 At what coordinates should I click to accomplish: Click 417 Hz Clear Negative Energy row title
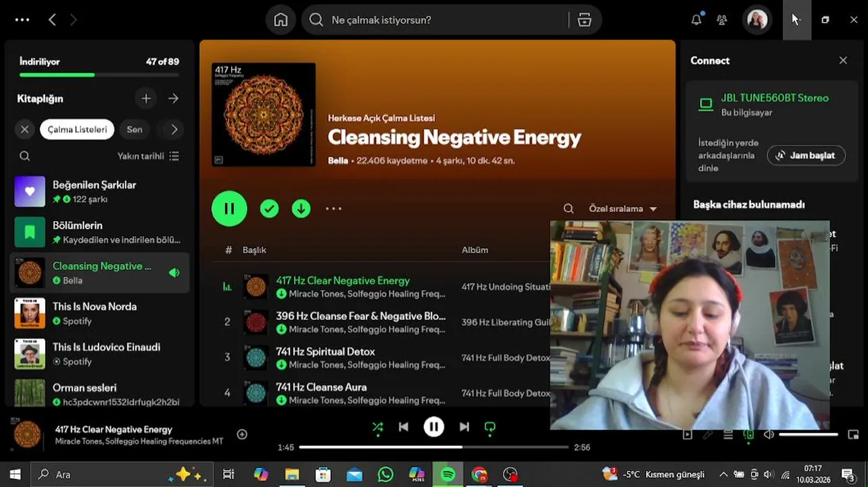point(343,281)
